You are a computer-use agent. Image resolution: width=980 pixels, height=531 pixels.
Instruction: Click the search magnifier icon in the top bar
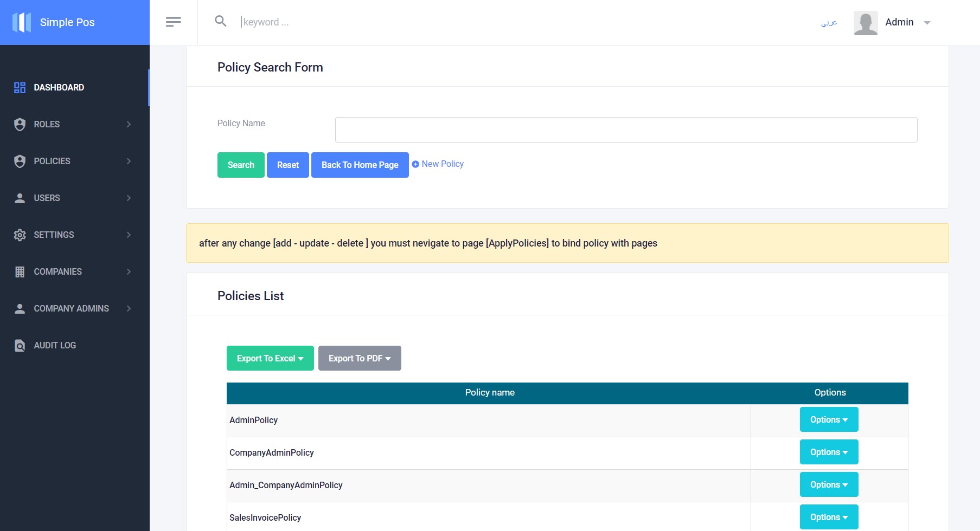(x=221, y=22)
